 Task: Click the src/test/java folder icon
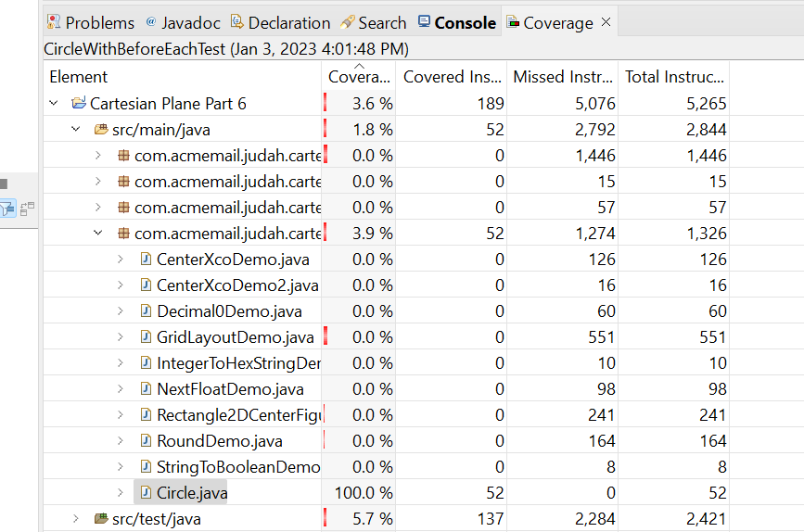100,519
